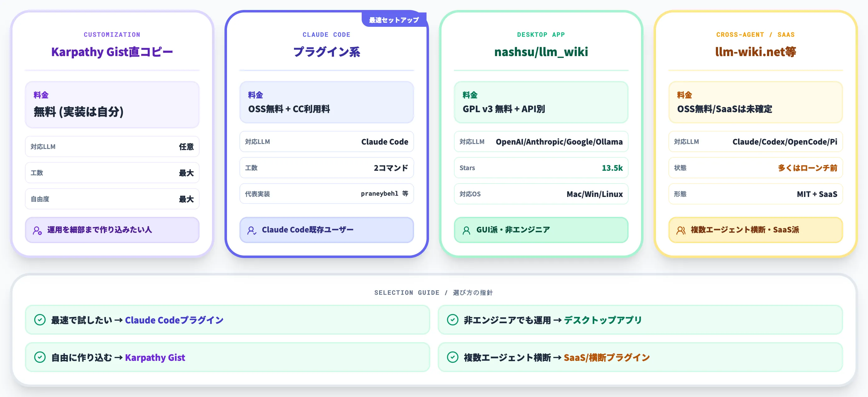Click the 最速セットアップ badge
The width and height of the screenshot is (868, 397).
(x=394, y=20)
